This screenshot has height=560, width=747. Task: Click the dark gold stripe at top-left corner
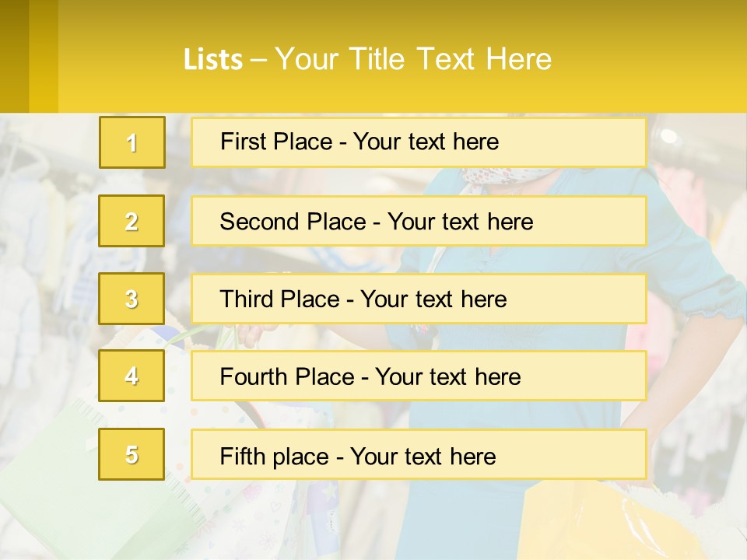(x=14, y=56)
